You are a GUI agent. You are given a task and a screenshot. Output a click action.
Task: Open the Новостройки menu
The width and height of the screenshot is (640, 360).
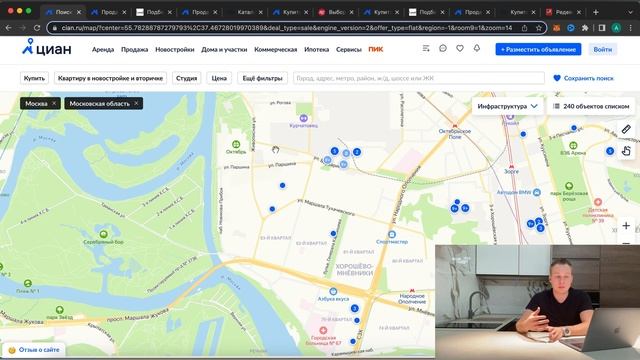tap(175, 49)
